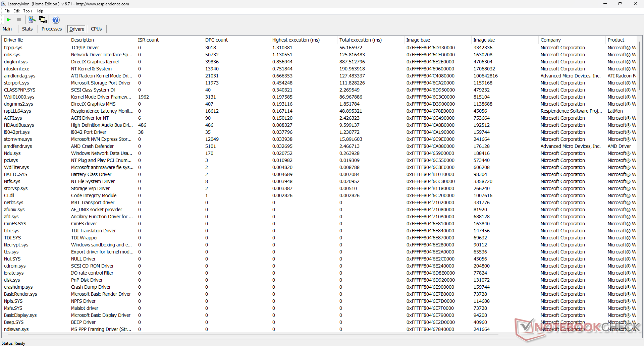Switch to the Stats tab

click(x=27, y=29)
